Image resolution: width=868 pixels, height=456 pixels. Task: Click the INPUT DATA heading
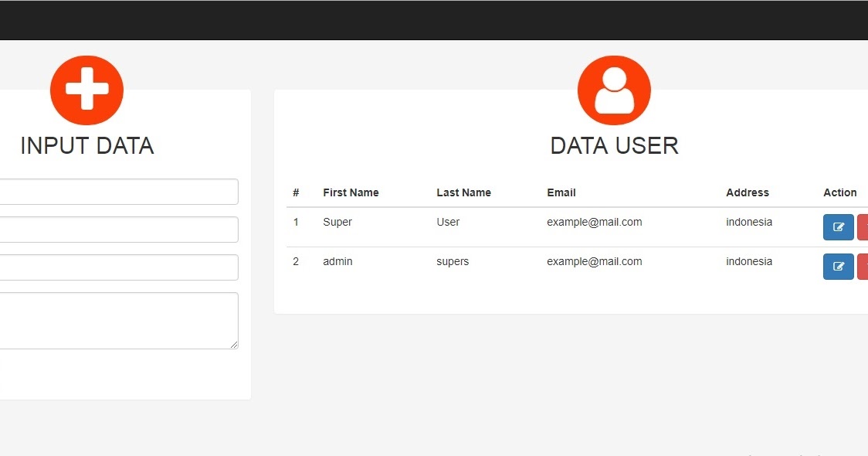tap(87, 146)
